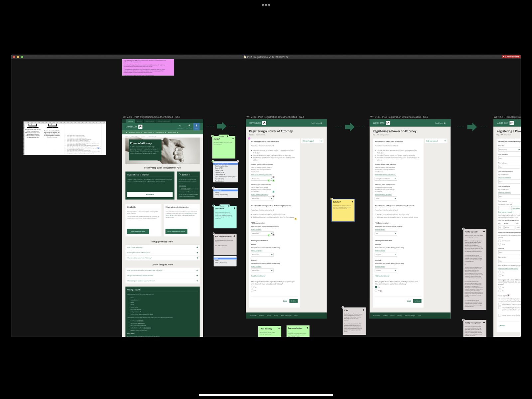Click the icon on the Mental capacity note
Screen dimensions: 532x399
[484, 231]
